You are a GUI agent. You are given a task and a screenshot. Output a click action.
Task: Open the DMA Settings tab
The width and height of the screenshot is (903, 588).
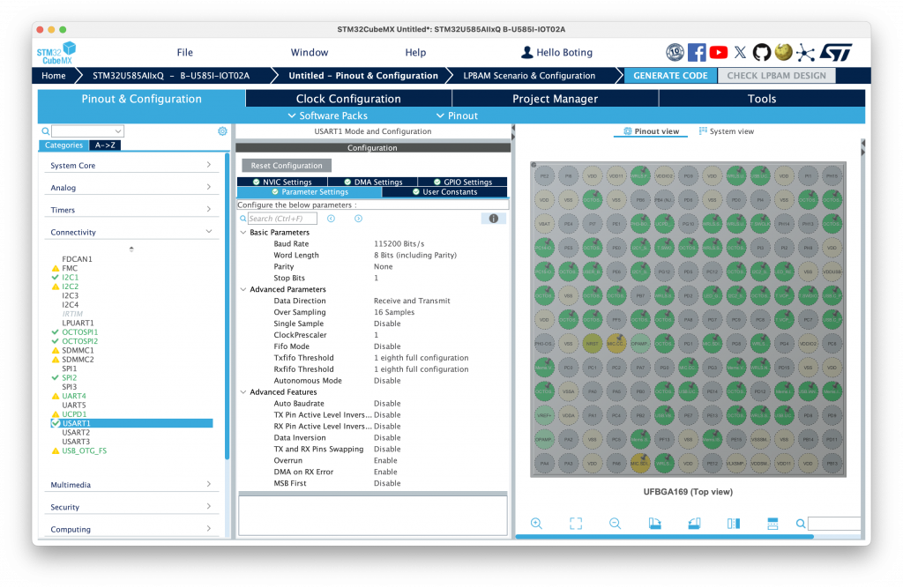click(x=373, y=182)
